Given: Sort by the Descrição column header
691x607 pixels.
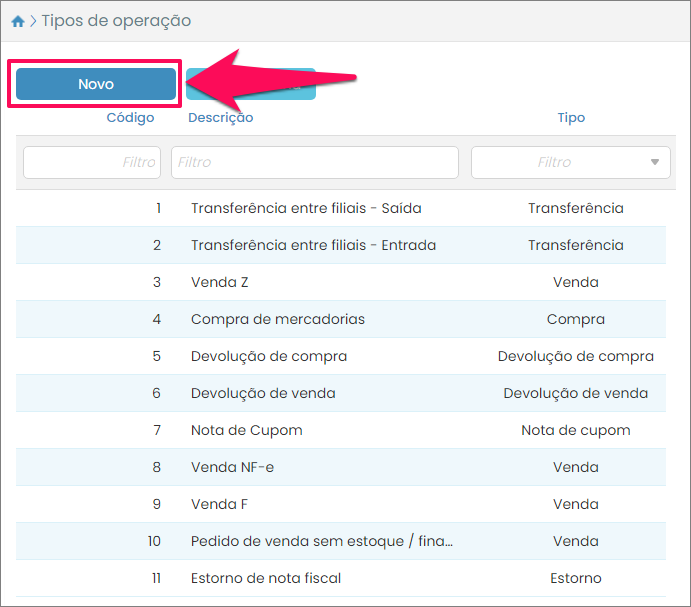Looking at the screenshot, I should click(x=220, y=118).
